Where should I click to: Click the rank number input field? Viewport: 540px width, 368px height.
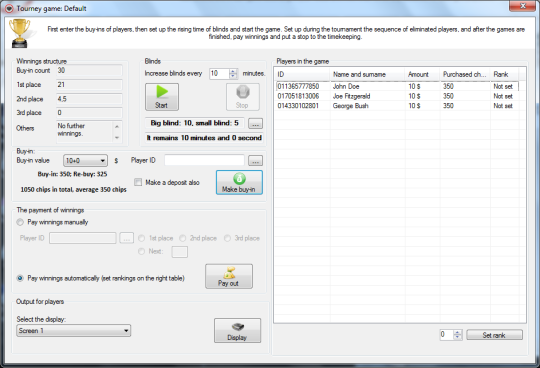tap(447, 335)
